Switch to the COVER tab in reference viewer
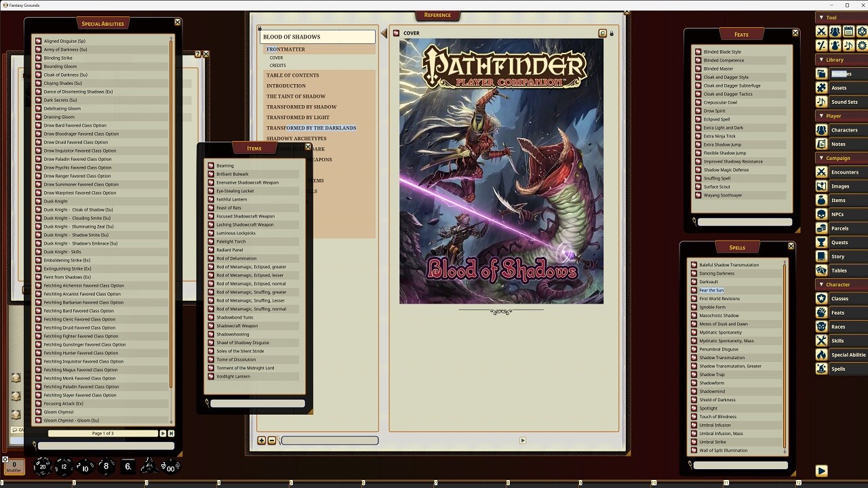868x488 pixels. (412, 32)
